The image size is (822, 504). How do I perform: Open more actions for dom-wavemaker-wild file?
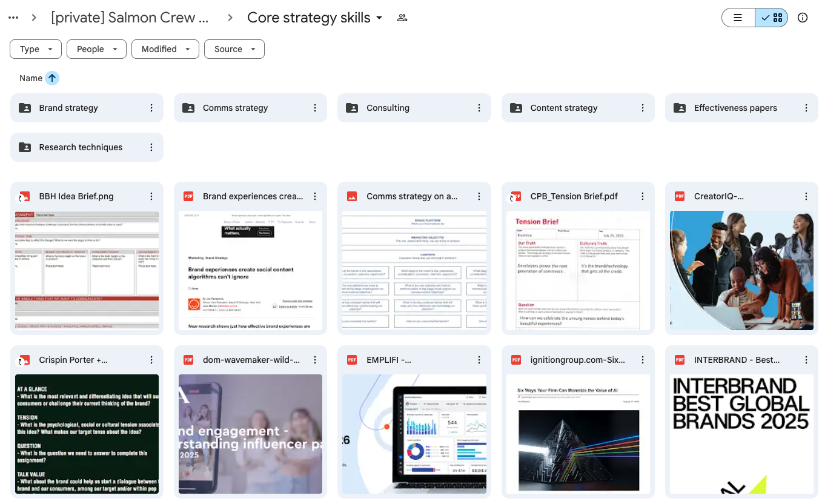(x=315, y=360)
